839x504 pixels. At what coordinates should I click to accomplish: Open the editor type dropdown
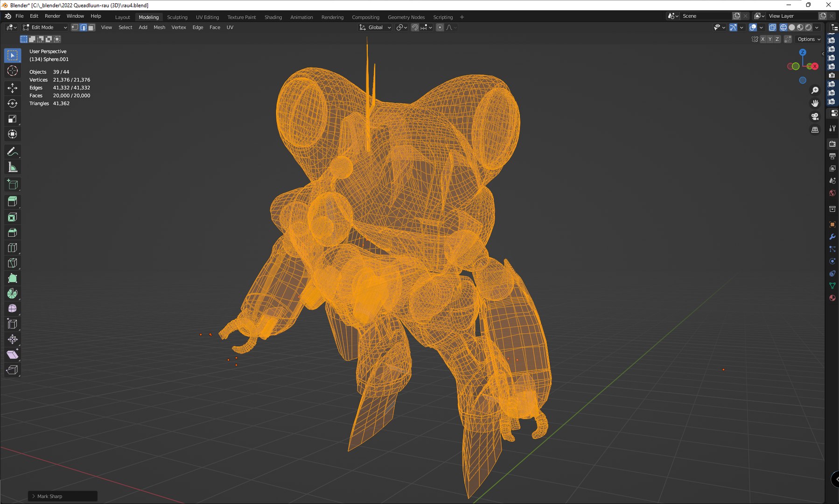click(x=11, y=28)
